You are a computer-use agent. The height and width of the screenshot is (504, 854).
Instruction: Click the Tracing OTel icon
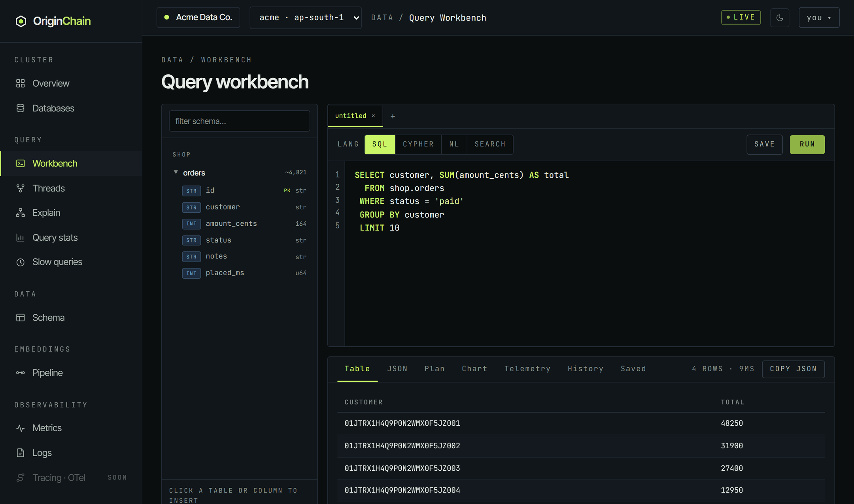20,478
